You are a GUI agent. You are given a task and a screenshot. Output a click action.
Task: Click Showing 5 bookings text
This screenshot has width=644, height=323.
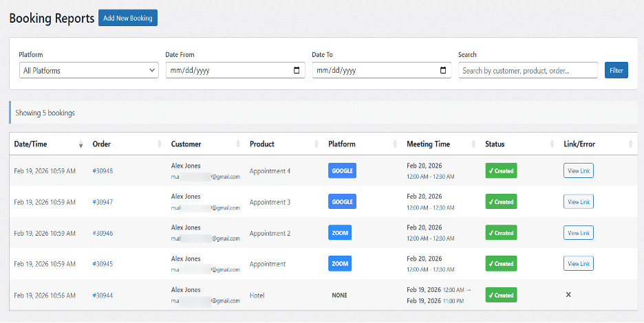click(x=45, y=113)
